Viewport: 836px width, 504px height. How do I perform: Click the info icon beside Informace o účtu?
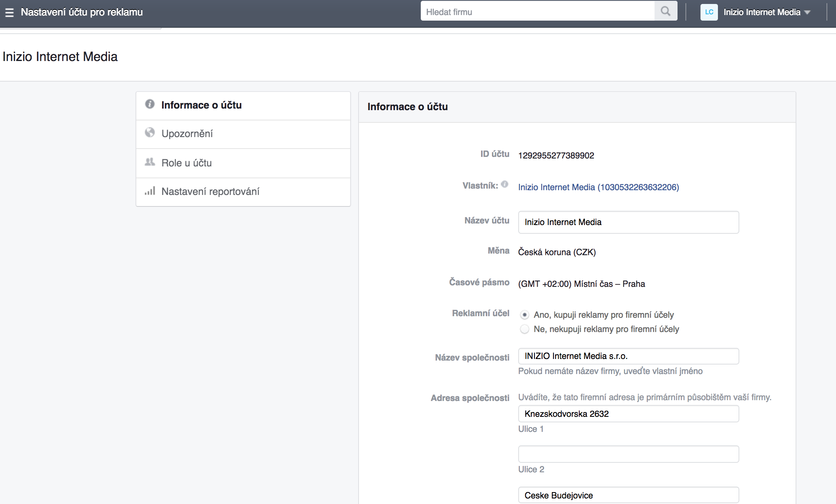coord(150,104)
